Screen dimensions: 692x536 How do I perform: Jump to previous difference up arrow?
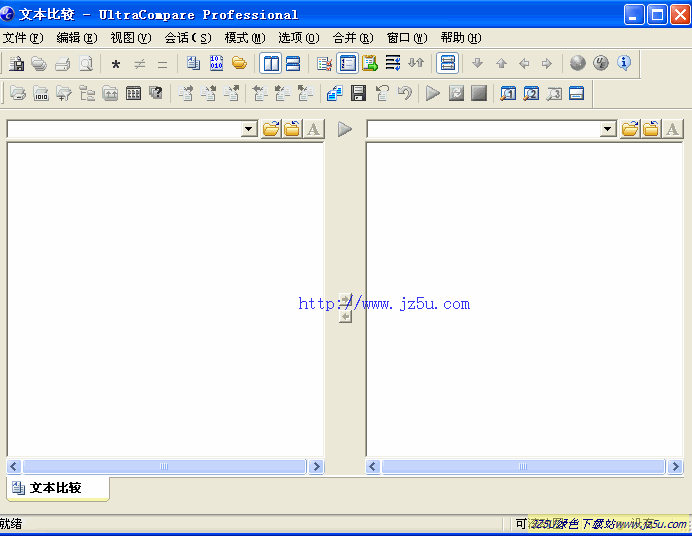pos(501,64)
